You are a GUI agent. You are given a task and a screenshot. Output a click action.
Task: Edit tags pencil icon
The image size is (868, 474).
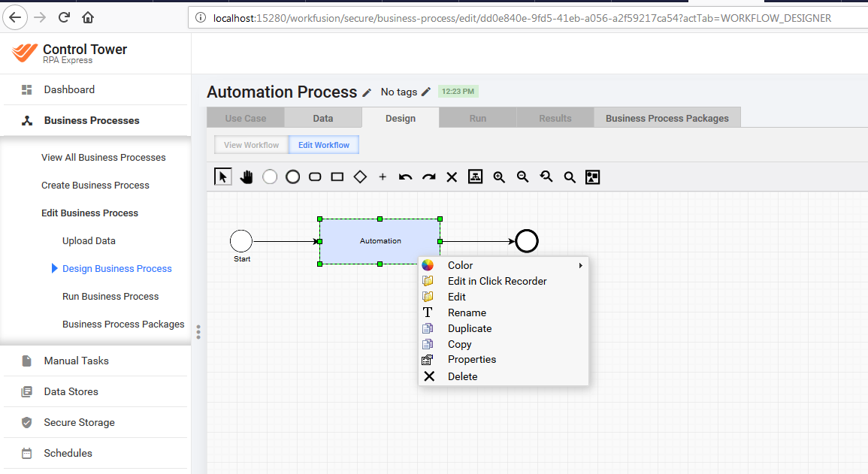pyautogui.click(x=425, y=92)
